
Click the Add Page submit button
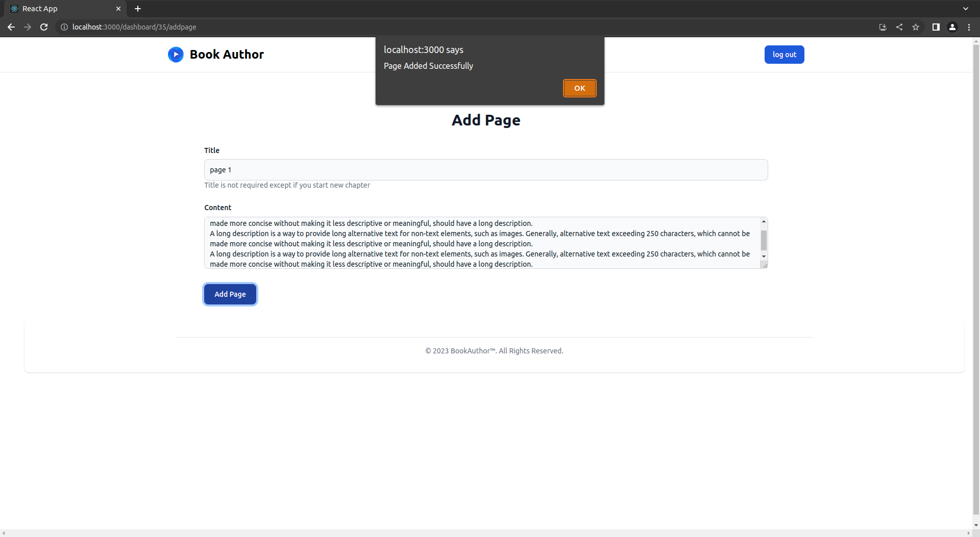click(230, 294)
